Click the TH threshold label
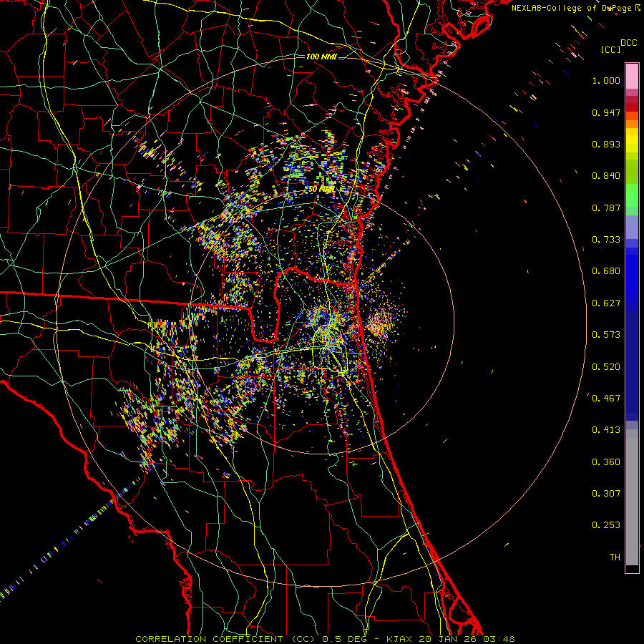Viewport: 644px width, 644px height. [615, 557]
